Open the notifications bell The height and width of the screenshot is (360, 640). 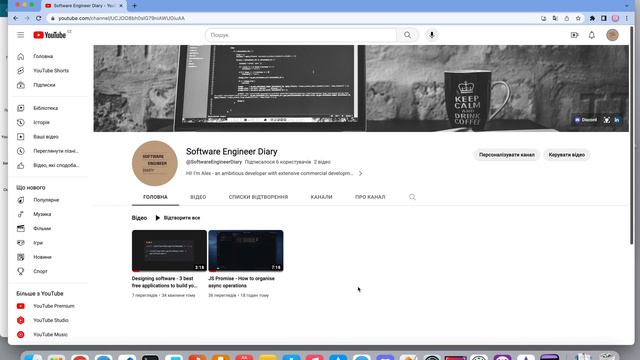[591, 35]
